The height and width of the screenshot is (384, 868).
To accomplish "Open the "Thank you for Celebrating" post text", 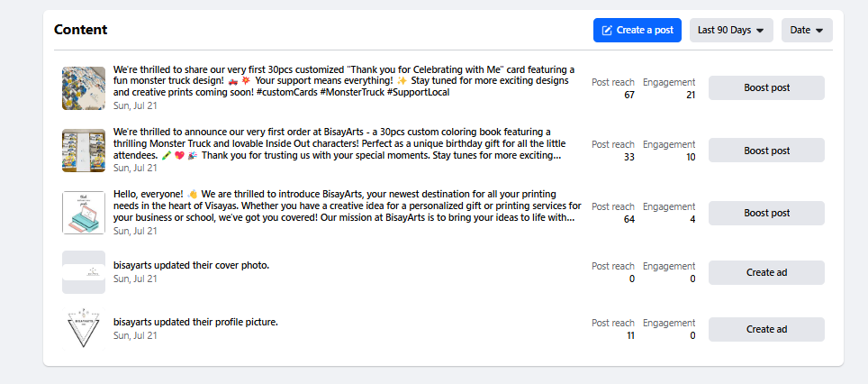I will (x=342, y=80).
